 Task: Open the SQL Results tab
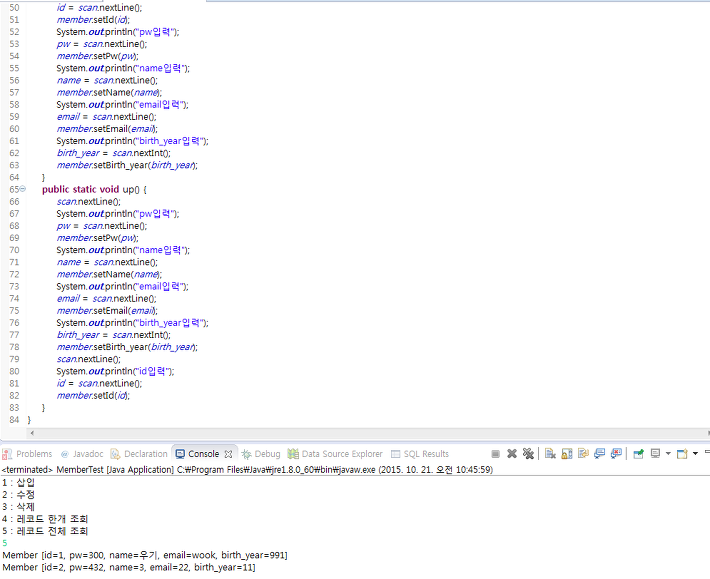click(420, 454)
